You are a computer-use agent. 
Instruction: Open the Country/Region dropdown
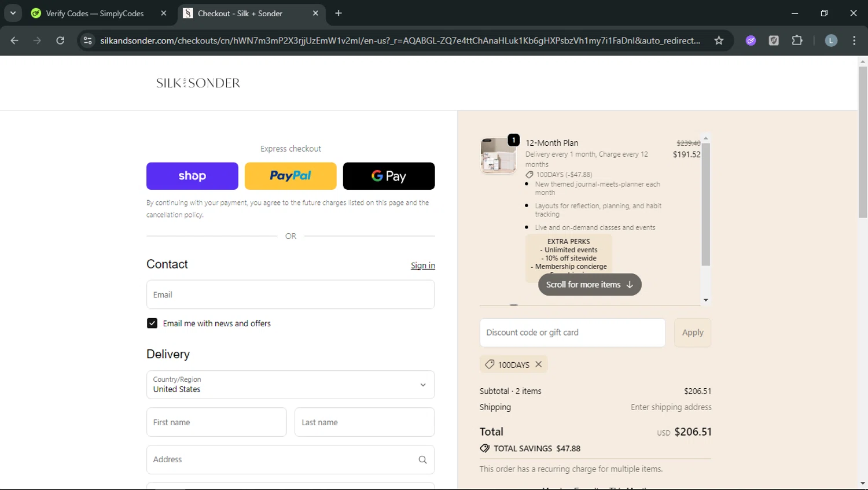[x=290, y=385]
